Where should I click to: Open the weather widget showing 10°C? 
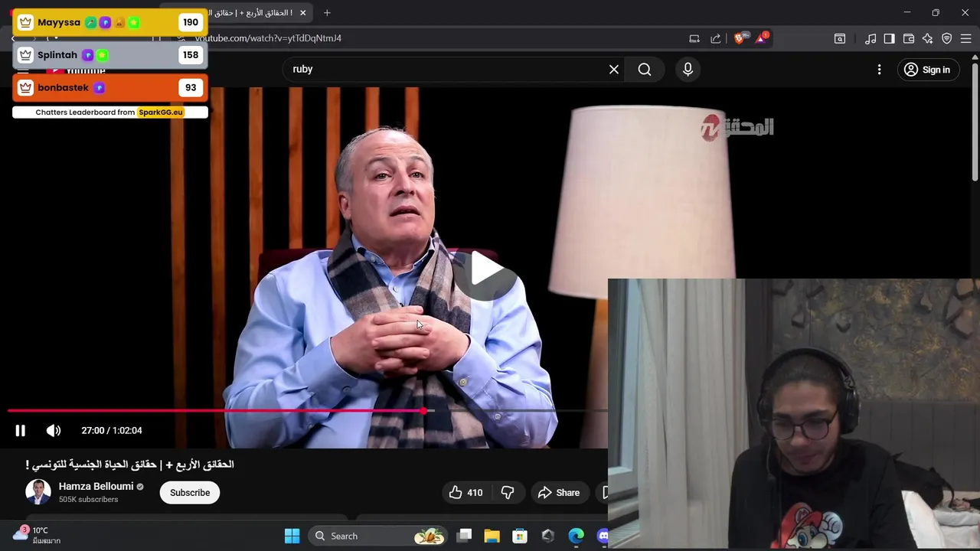click(37, 535)
